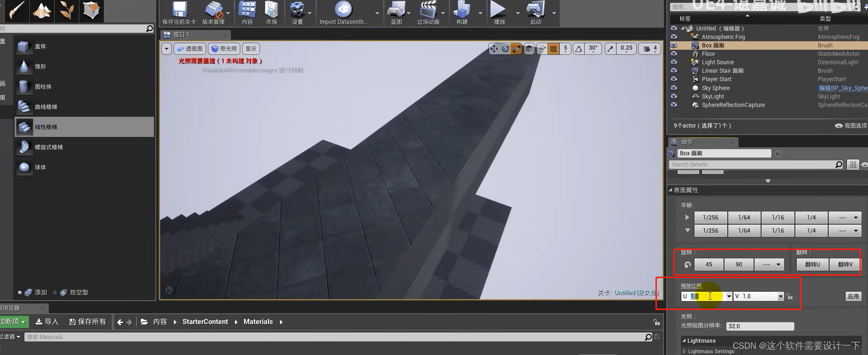The width and height of the screenshot is (868, 355).
Task: Select the 盒体 box brush
Action: tap(84, 46)
